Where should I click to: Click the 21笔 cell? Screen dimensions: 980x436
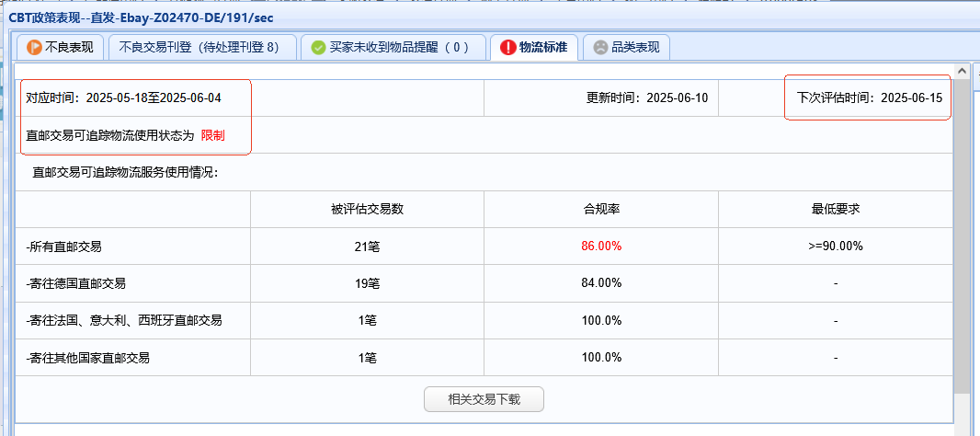point(367,247)
